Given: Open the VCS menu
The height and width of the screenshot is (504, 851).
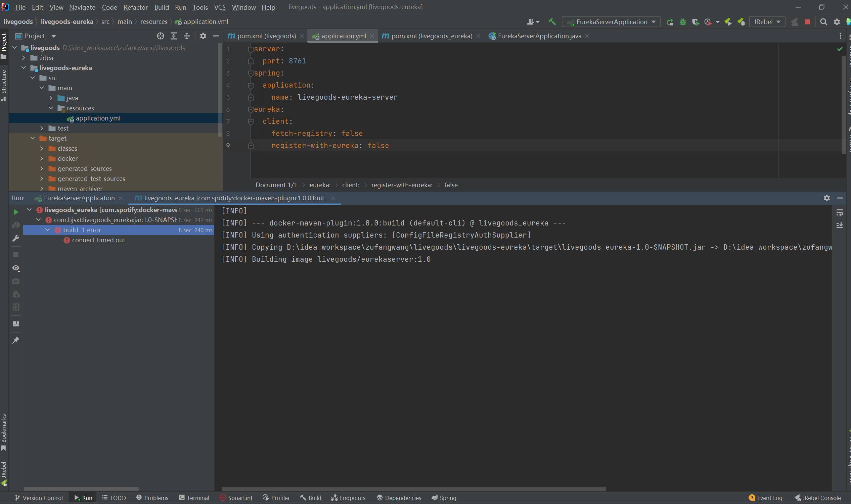Looking at the screenshot, I should click(220, 7).
